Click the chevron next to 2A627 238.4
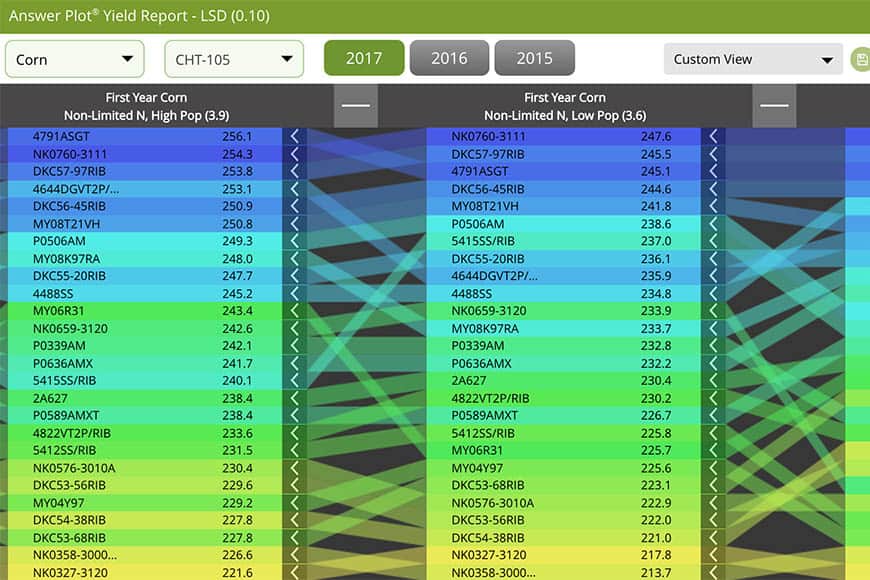This screenshot has height=580, width=870. [294, 398]
